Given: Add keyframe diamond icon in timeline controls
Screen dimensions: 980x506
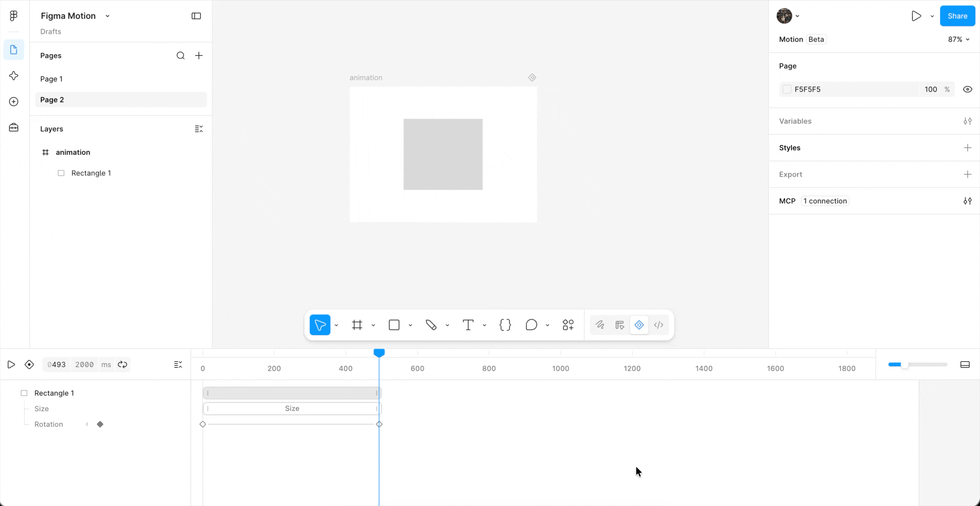Looking at the screenshot, I should pyautogui.click(x=29, y=365).
